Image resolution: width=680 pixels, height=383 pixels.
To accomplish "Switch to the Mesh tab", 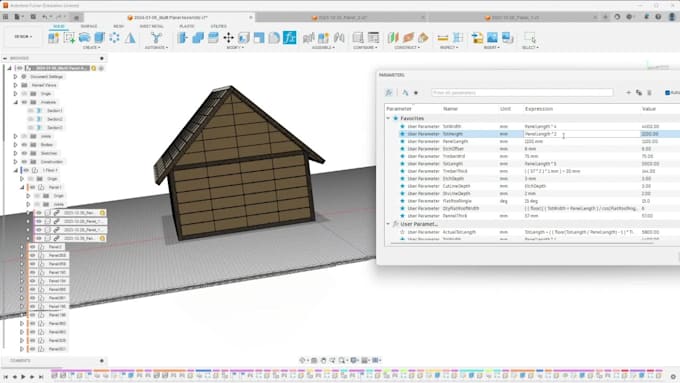I will [118, 26].
